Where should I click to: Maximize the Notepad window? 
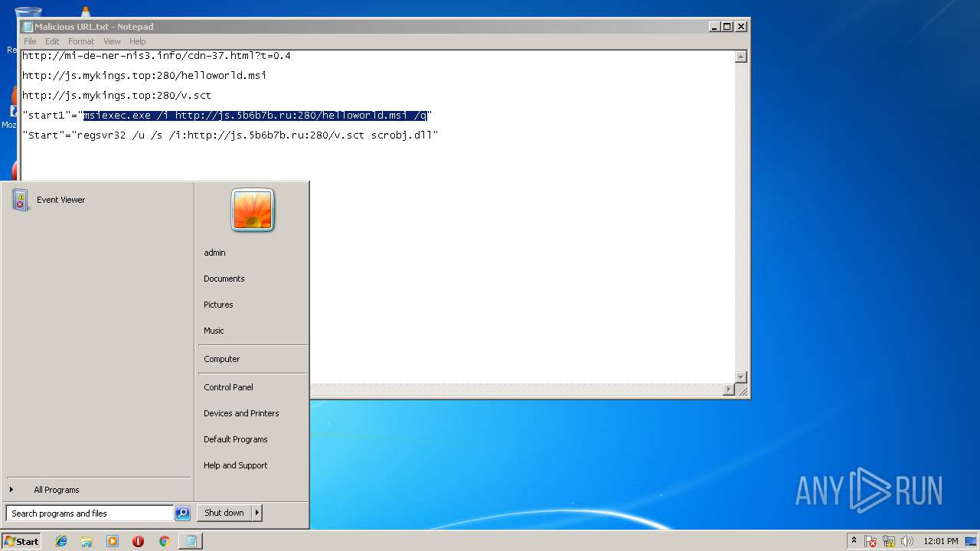click(727, 27)
